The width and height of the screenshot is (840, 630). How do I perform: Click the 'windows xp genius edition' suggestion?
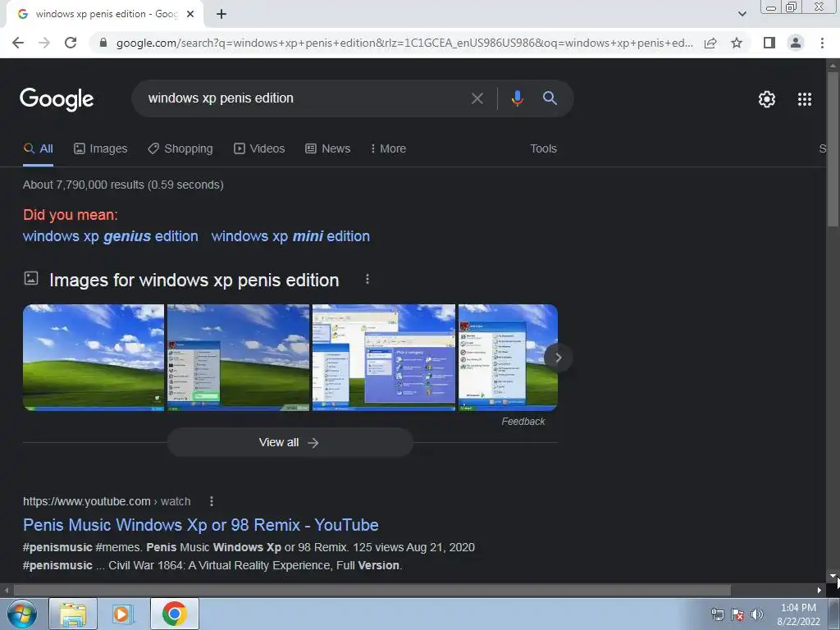pyautogui.click(x=111, y=236)
